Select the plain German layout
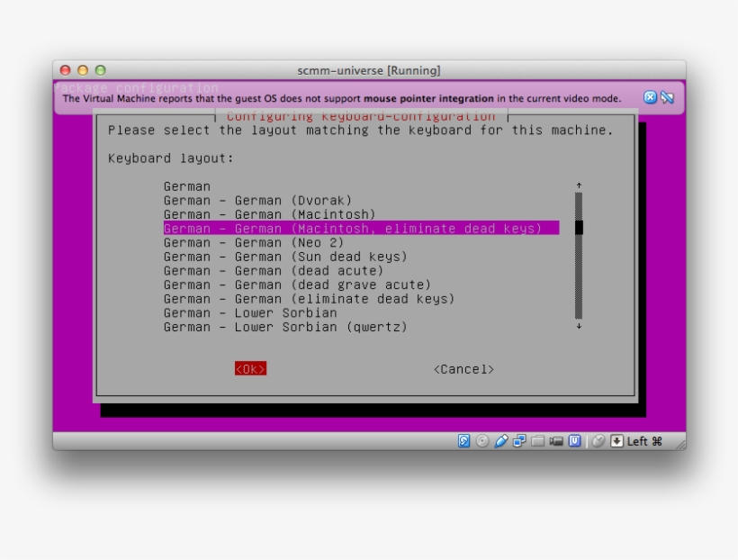 coord(187,186)
